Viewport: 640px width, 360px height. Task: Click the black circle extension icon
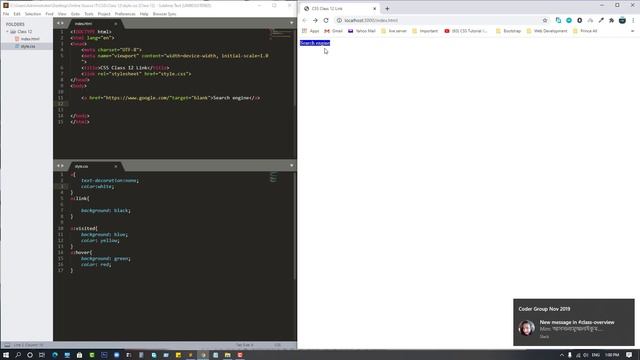pos(579,20)
